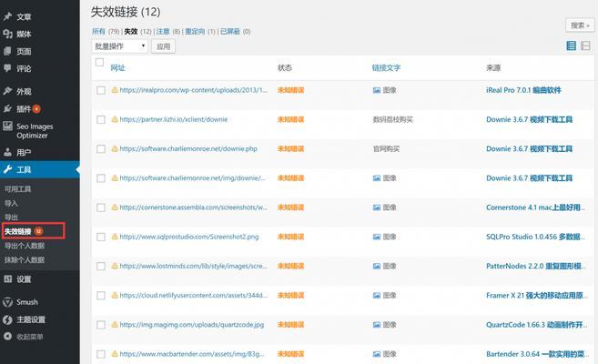Check the lostminds.com row checkbox
Screen dimensions: 598x364
(x=101, y=266)
